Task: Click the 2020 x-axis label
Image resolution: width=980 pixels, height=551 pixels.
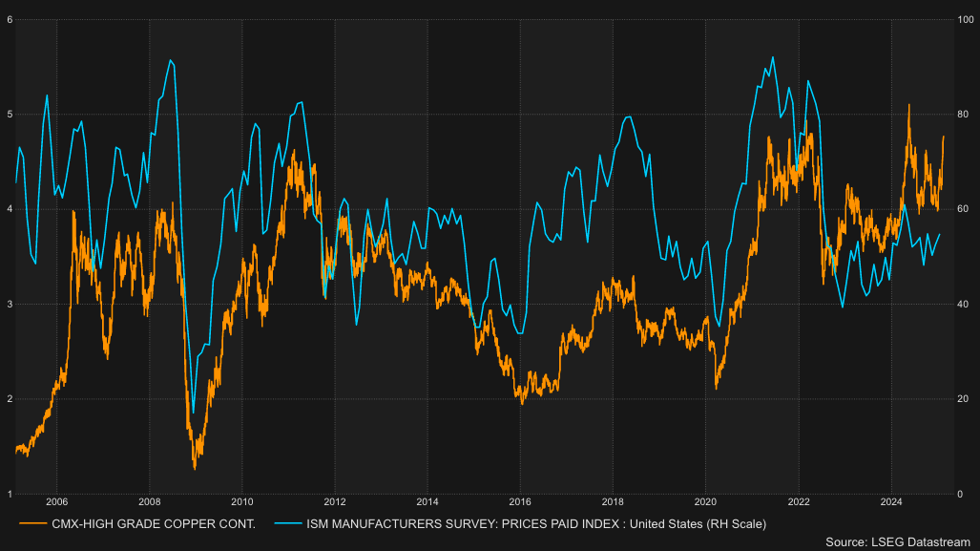Action: [705, 501]
